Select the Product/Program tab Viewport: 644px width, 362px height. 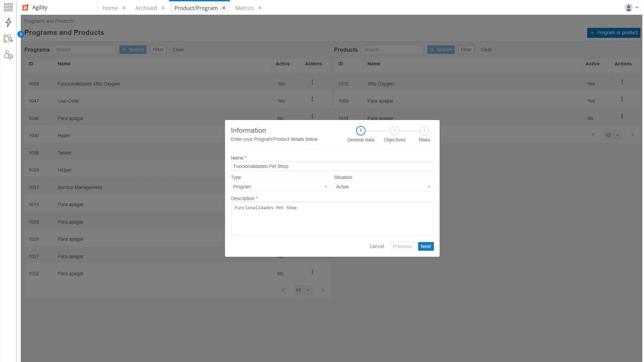[x=196, y=8]
